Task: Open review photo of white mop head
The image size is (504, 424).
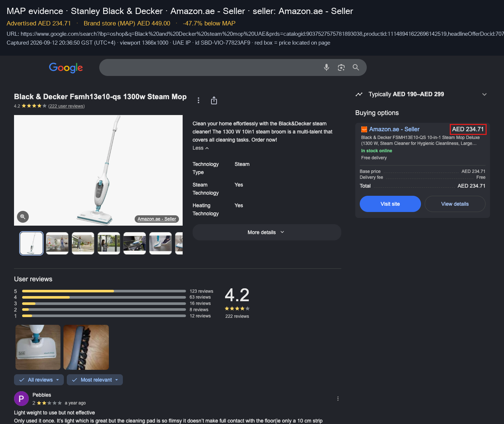Action: click(38, 347)
